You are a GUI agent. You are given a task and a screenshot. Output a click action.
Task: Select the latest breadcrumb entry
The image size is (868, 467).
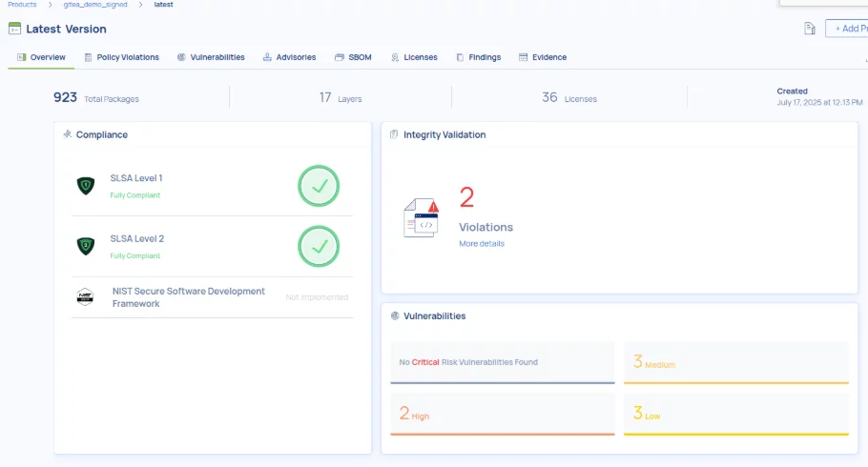pos(163,5)
